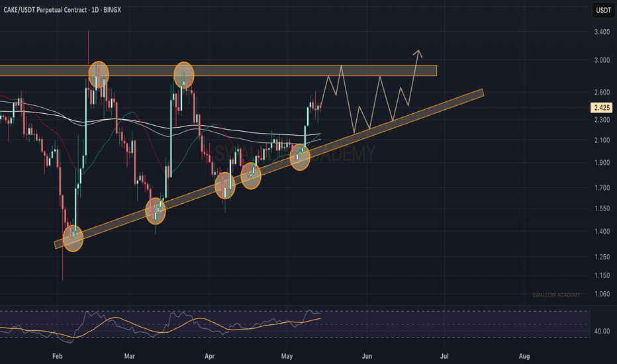Click the Apr date label
Viewport: 617px width, 364px height.
click(209, 356)
